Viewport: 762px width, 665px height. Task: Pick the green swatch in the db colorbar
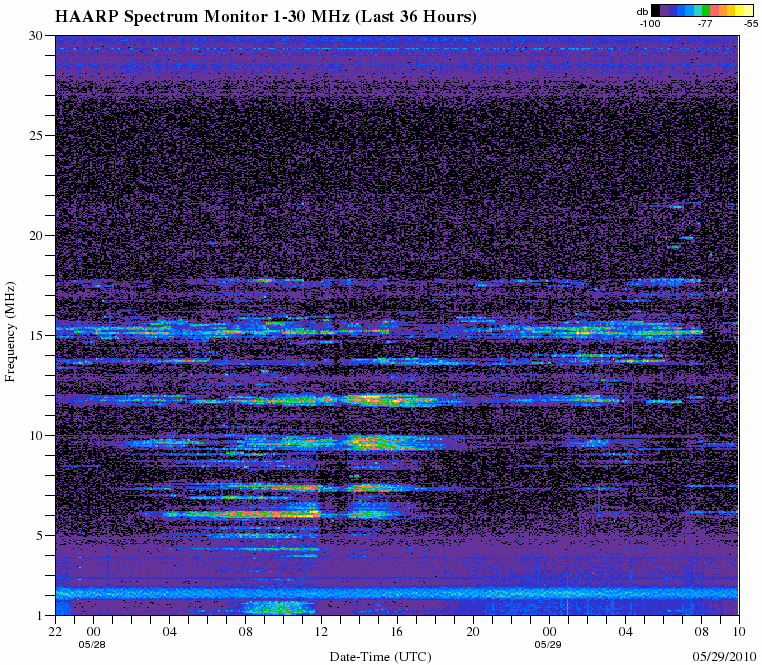[x=706, y=10]
